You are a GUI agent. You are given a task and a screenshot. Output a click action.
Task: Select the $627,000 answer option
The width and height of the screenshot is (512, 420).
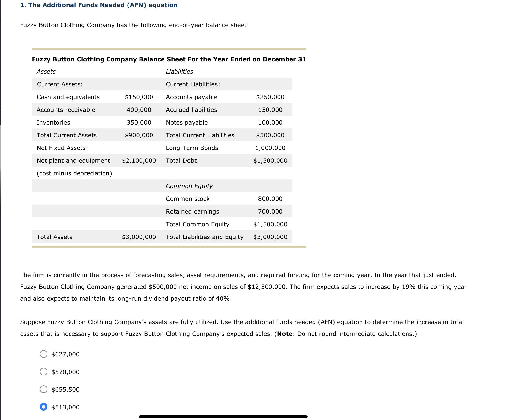(44, 354)
